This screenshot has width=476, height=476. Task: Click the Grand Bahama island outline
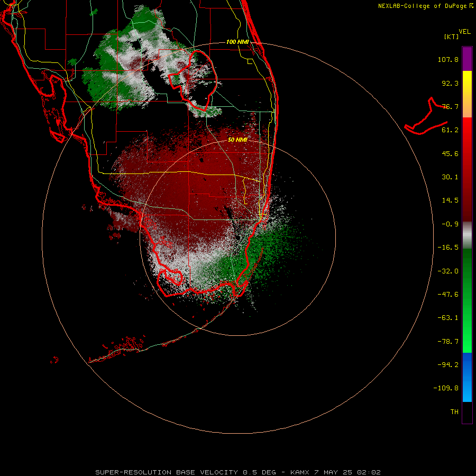click(x=426, y=116)
